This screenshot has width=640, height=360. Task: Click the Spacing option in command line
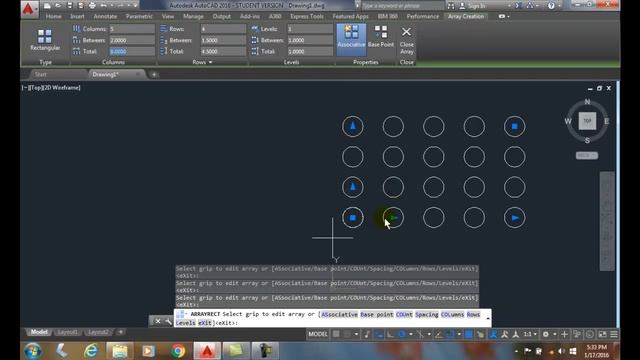pyautogui.click(x=427, y=314)
